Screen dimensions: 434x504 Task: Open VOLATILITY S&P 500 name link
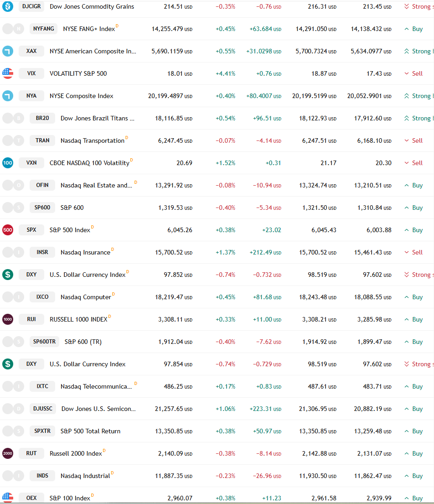click(78, 73)
